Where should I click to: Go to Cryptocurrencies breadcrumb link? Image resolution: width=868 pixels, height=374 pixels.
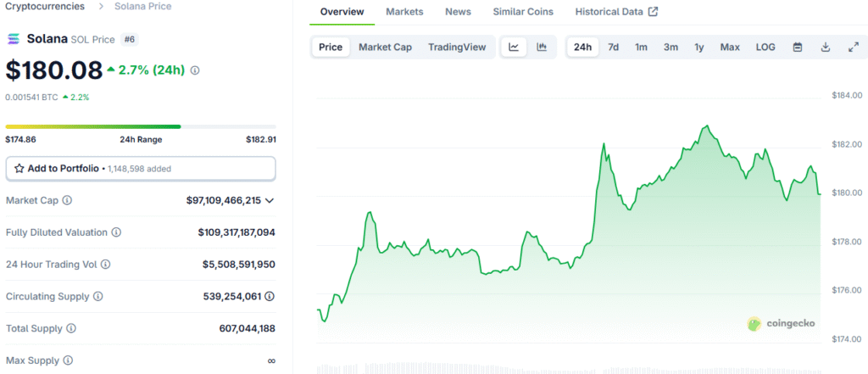tap(45, 7)
